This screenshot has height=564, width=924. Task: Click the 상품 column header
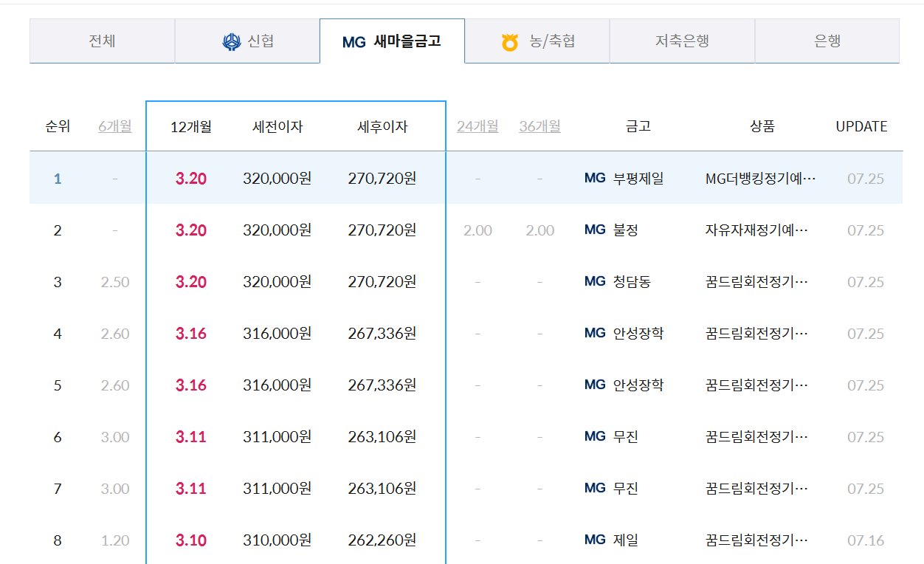[x=762, y=126]
